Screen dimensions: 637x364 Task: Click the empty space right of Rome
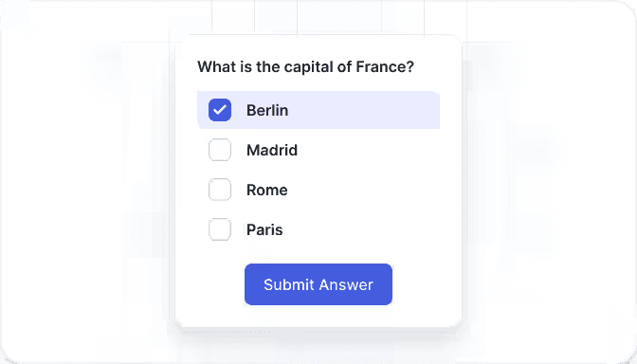[364, 190]
